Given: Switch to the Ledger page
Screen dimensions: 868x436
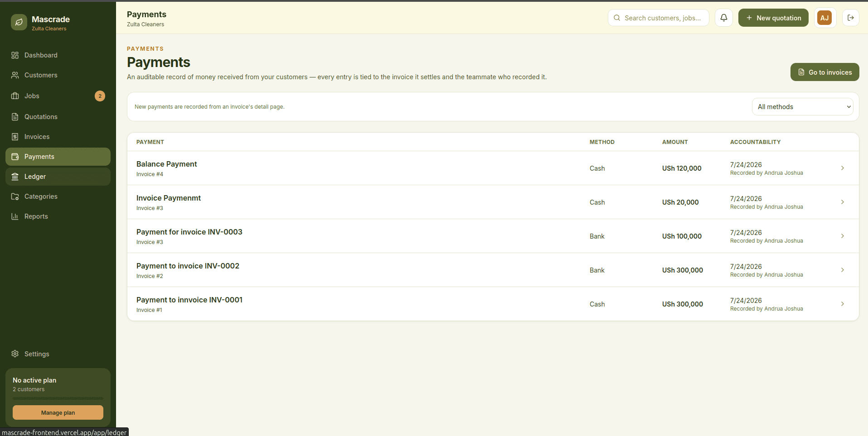Looking at the screenshot, I should pos(58,177).
